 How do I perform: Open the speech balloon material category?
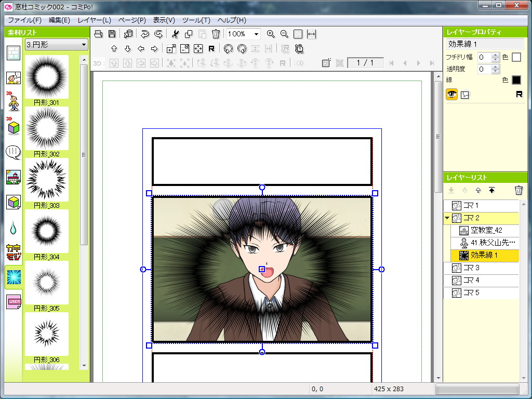pos(14,153)
